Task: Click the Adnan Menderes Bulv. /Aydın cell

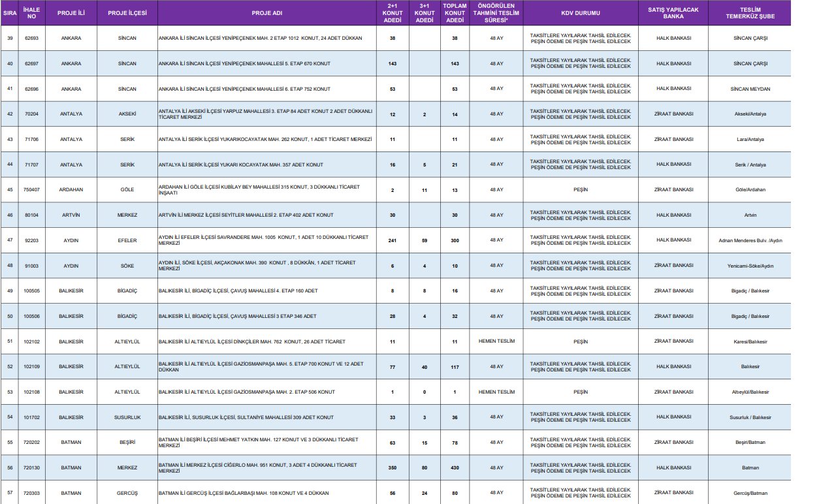Action: click(750, 240)
